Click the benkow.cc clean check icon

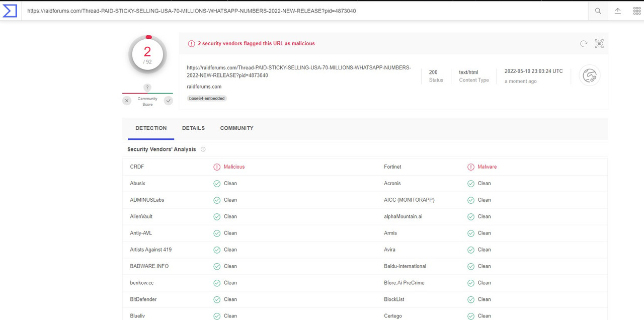[217, 283]
